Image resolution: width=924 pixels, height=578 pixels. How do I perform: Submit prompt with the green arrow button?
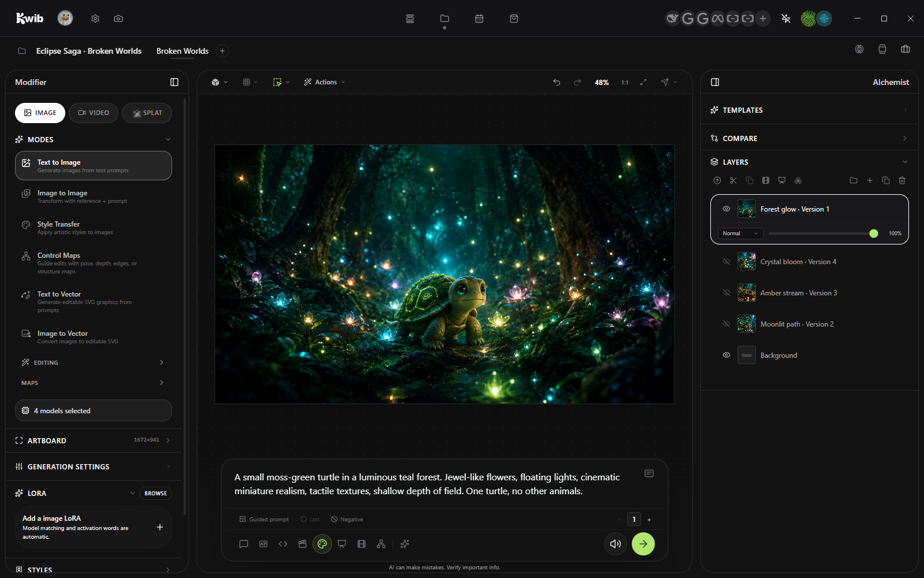tap(643, 544)
